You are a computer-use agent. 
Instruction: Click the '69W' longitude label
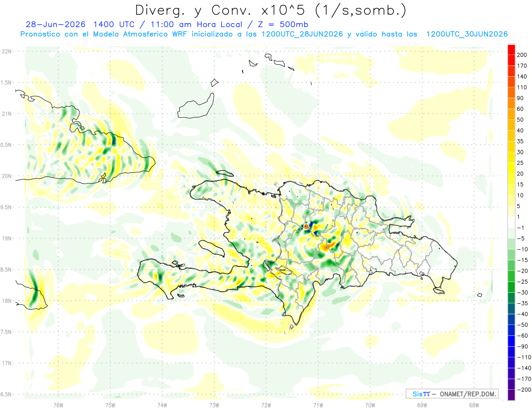coord(422,406)
